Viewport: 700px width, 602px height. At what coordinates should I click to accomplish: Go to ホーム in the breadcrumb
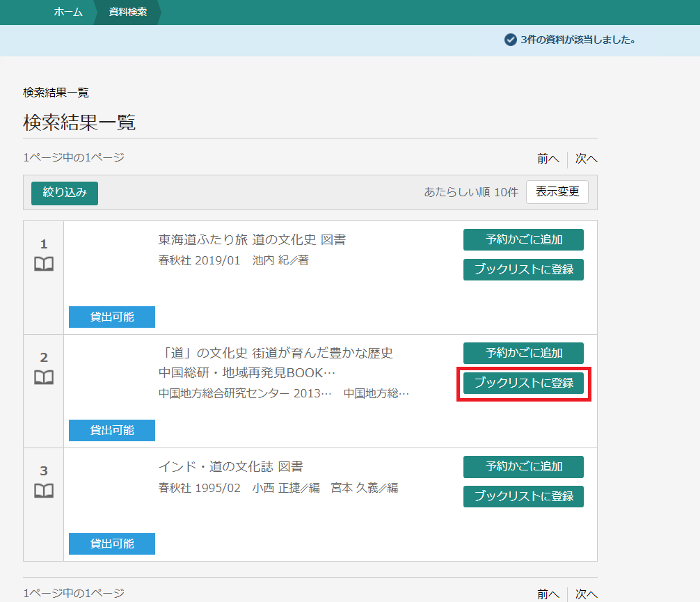[68, 12]
